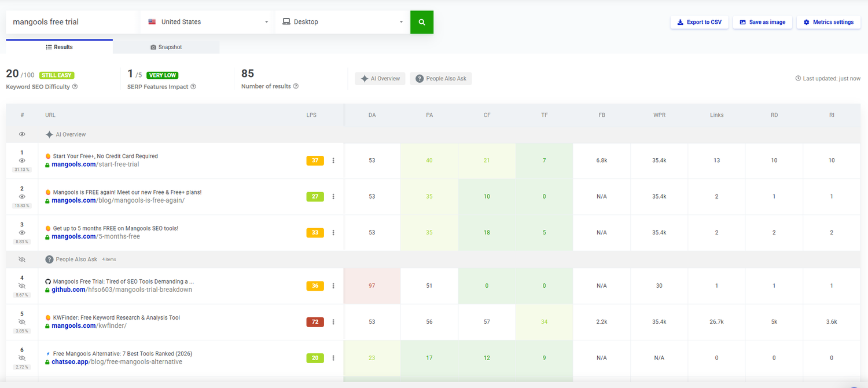The image size is (868, 388).
Task: Click the Links value 26.7k cell
Action: click(x=716, y=322)
